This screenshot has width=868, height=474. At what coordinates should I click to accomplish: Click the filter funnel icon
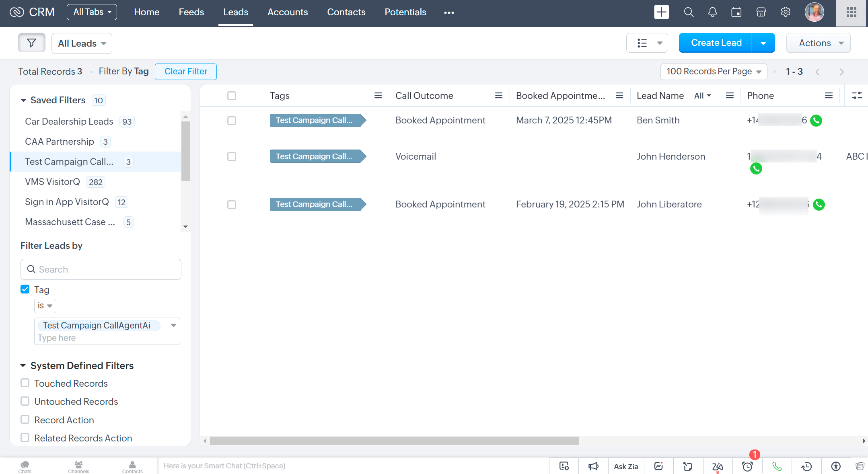pos(31,43)
